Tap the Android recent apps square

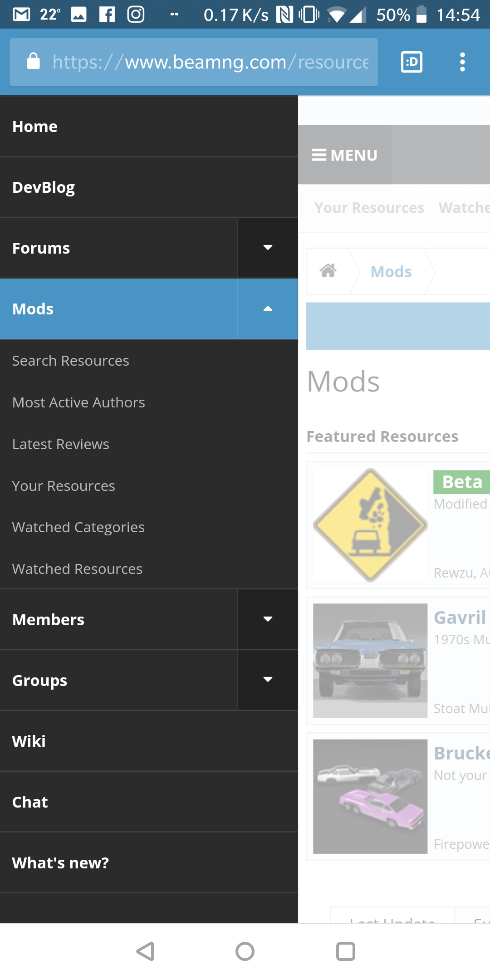pyautogui.click(x=345, y=951)
